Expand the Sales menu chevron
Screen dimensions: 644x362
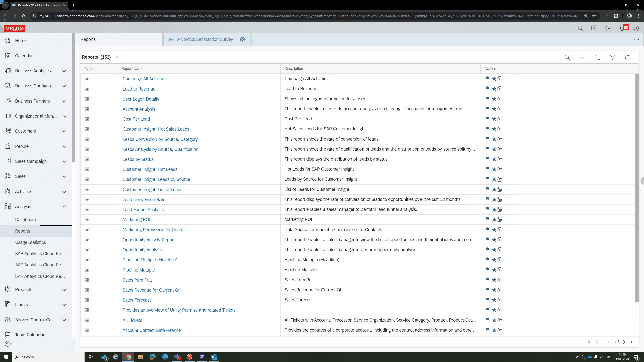coord(64,177)
